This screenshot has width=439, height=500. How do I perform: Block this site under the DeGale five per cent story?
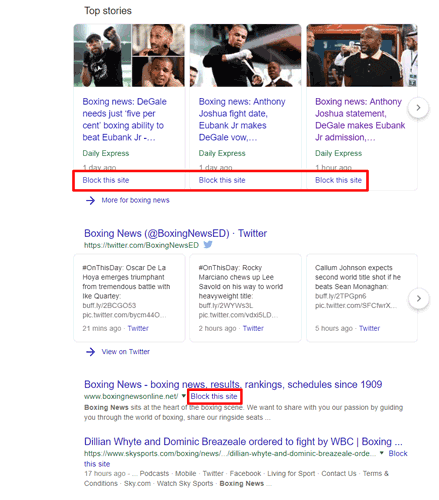pos(106,180)
